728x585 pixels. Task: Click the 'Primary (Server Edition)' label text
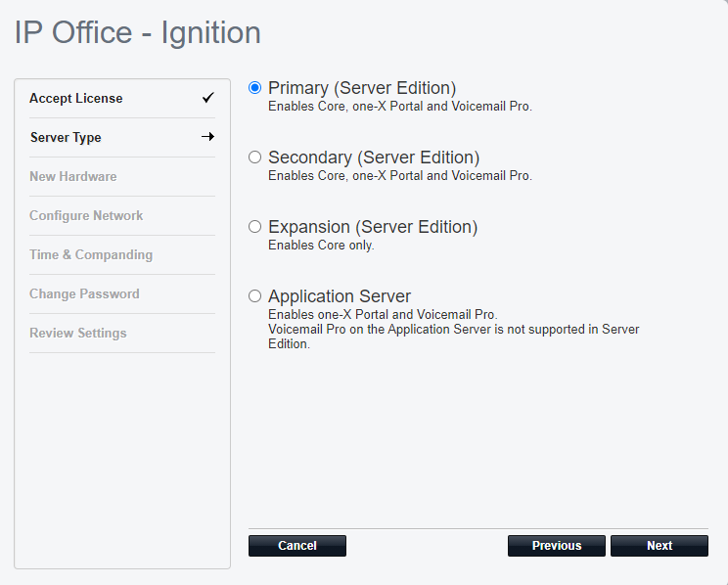pyautogui.click(x=362, y=88)
